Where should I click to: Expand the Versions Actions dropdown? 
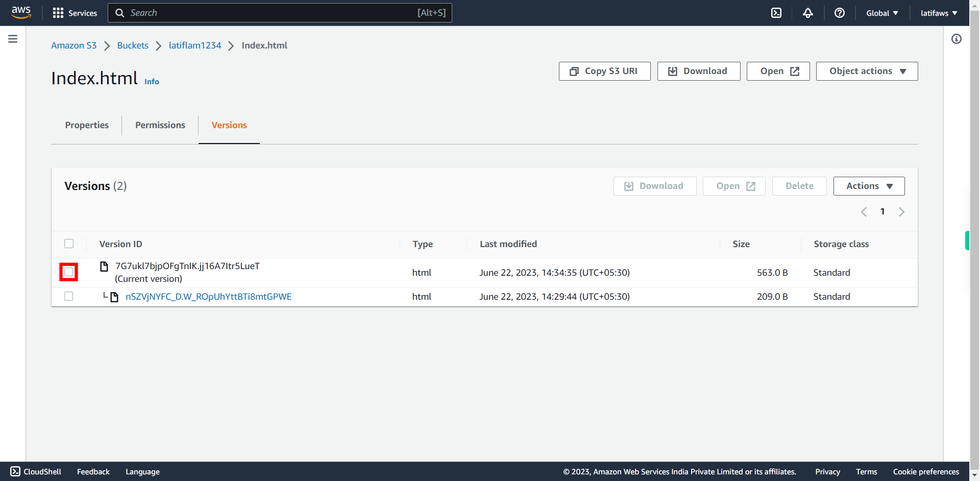coord(869,186)
